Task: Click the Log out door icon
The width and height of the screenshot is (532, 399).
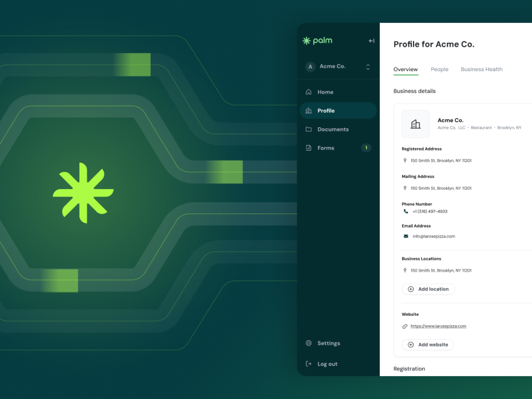Action: [x=309, y=364]
